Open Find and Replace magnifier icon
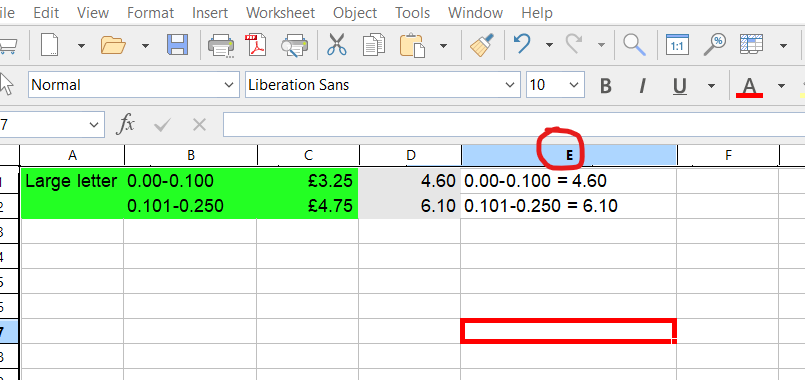This screenshot has height=380, width=805. coord(634,46)
